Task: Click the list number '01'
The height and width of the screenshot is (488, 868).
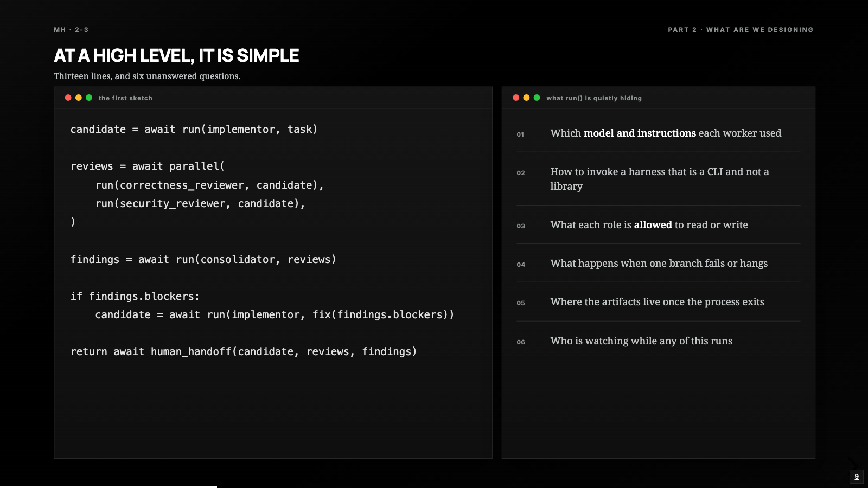Action: click(520, 134)
